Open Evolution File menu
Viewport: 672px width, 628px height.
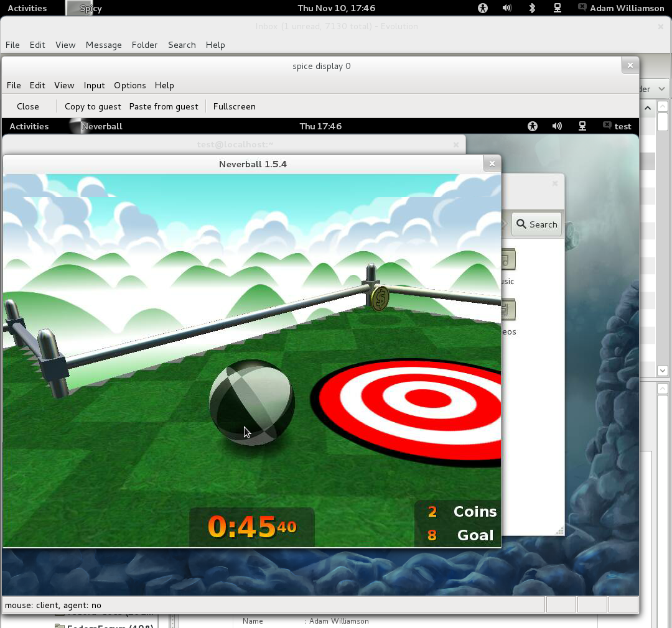tap(12, 45)
